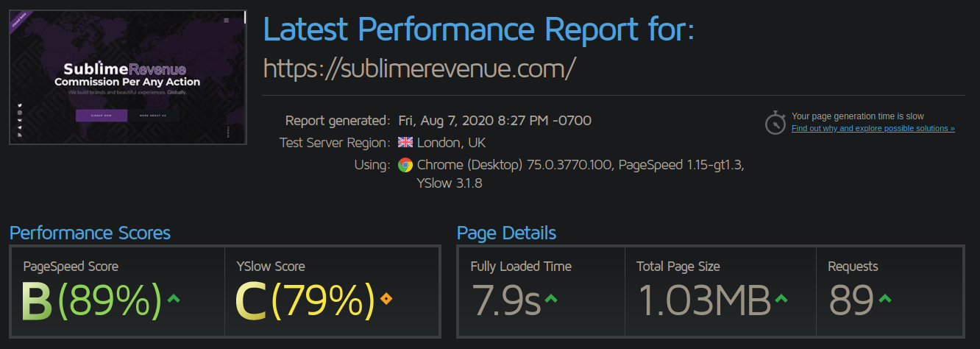The width and height of the screenshot is (980, 349).
Task: Select the YSlow Score grade C
Action: coord(251,301)
